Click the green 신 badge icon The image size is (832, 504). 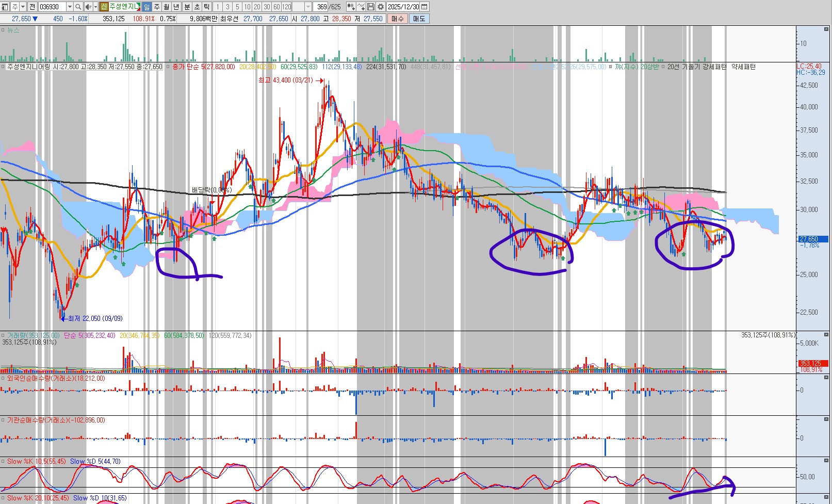pyautogui.click(x=104, y=7)
